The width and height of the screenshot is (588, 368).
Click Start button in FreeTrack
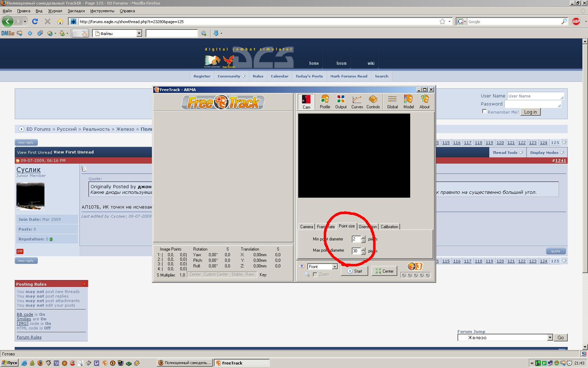tap(354, 271)
